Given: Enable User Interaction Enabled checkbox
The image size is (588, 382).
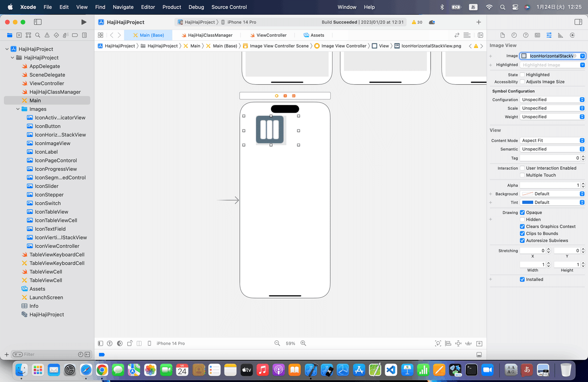Looking at the screenshot, I should (x=522, y=168).
